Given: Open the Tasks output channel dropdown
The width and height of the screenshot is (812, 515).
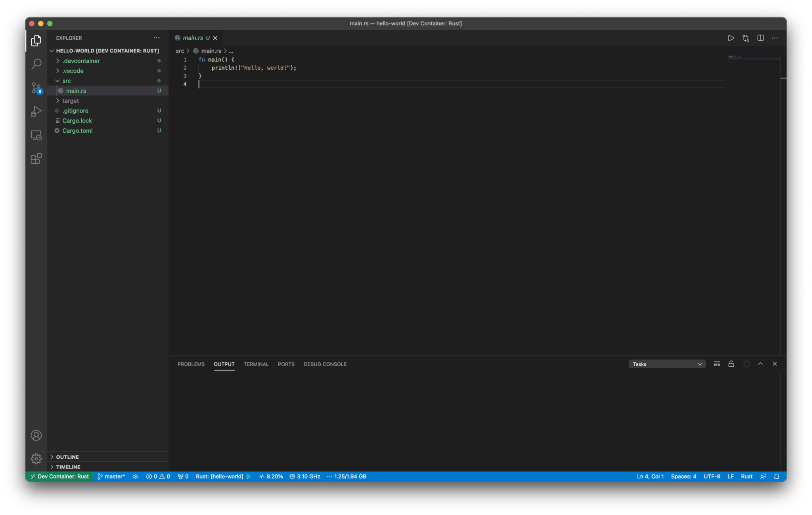Looking at the screenshot, I should pos(667,364).
